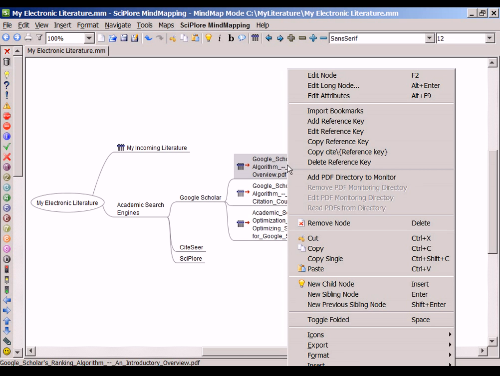Click the Print icon in the main toolbar
Screen dimensions: 501x376
(28, 38)
